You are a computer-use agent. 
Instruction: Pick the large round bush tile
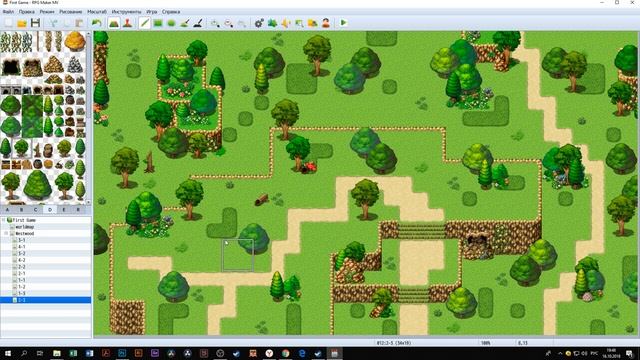point(37,185)
